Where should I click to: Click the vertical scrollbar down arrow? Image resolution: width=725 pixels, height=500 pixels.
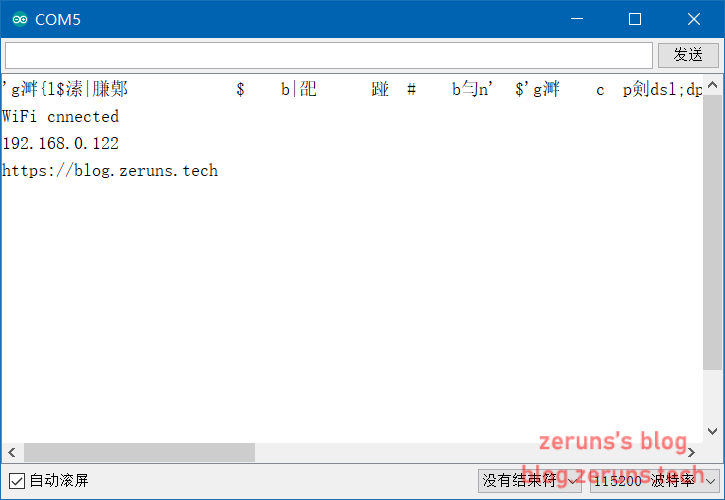click(712, 431)
